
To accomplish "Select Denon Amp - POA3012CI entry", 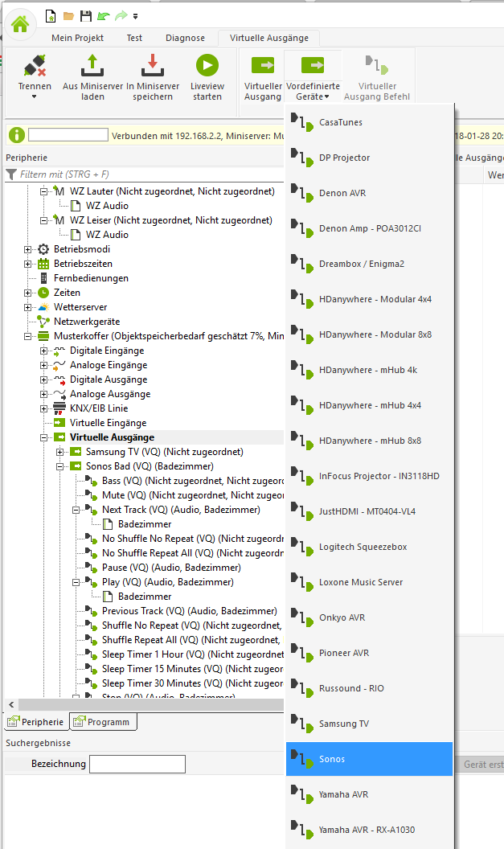I will pyautogui.click(x=369, y=228).
